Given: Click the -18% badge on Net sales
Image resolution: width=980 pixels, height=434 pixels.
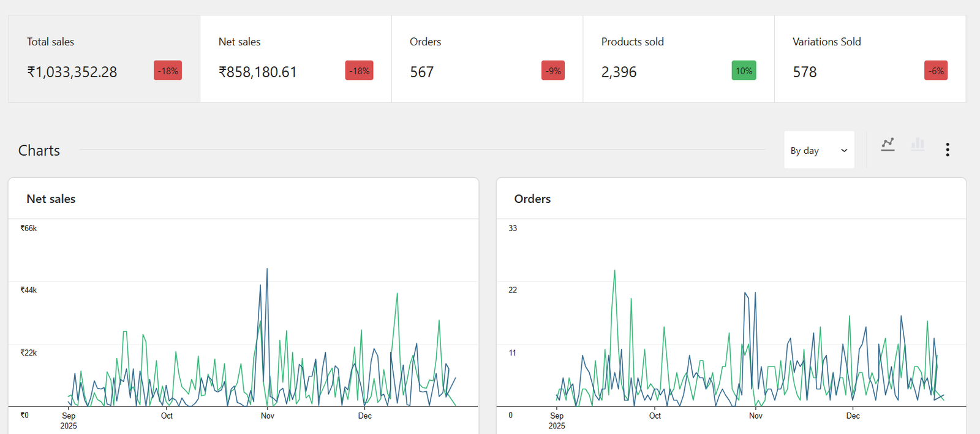Looking at the screenshot, I should (360, 71).
